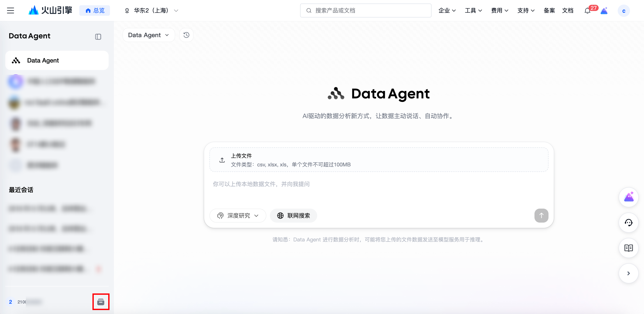
Task: Open the 费用 menu
Action: point(499,10)
